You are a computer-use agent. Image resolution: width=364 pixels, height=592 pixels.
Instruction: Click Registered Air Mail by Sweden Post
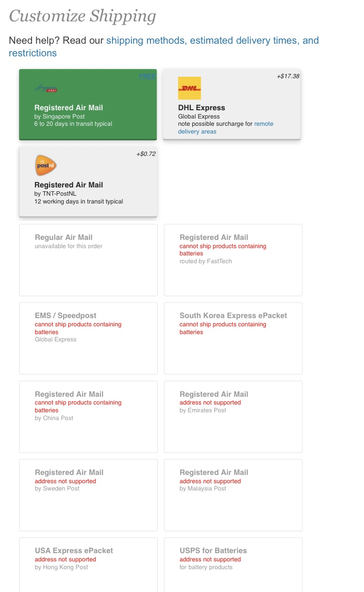[88, 494]
